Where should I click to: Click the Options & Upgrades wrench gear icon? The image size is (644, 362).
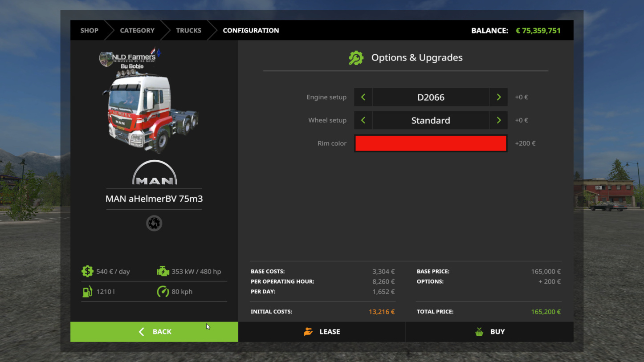tap(356, 58)
